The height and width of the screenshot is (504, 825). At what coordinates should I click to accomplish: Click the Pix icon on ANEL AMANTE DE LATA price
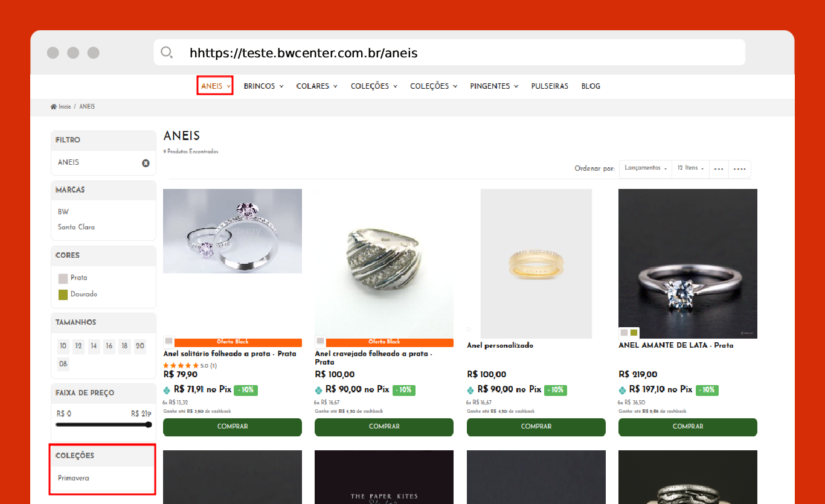[x=622, y=390]
